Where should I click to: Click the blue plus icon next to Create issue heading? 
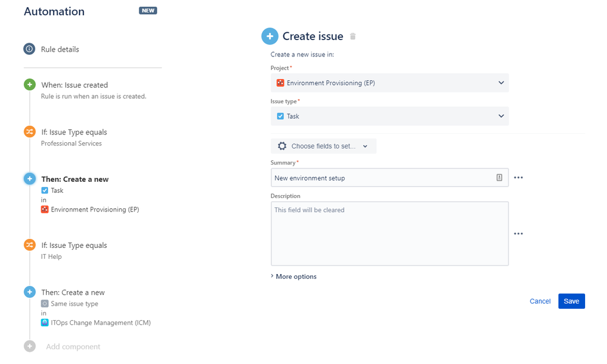pyautogui.click(x=270, y=36)
